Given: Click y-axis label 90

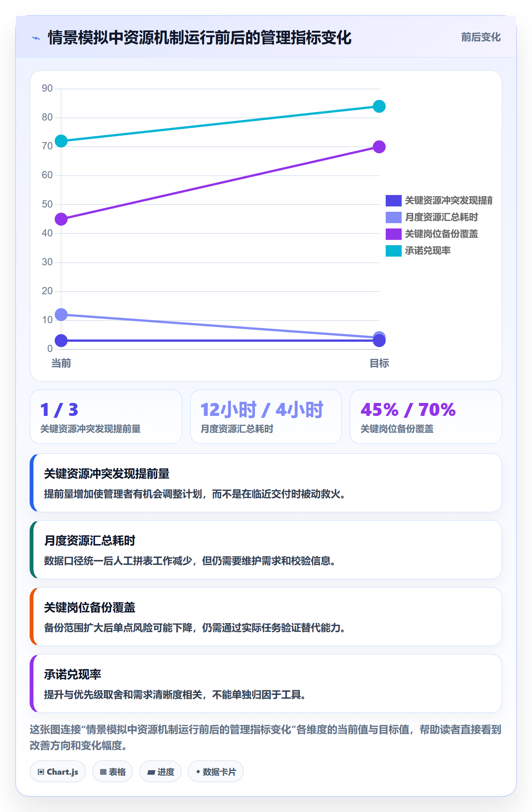Looking at the screenshot, I should [47, 89].
